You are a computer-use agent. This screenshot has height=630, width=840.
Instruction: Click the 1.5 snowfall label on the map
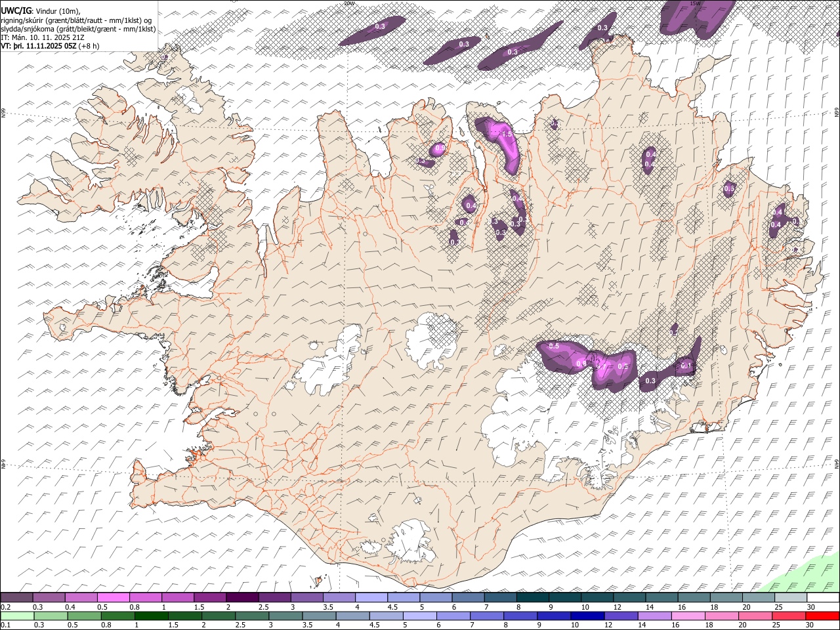click(507, 134)
